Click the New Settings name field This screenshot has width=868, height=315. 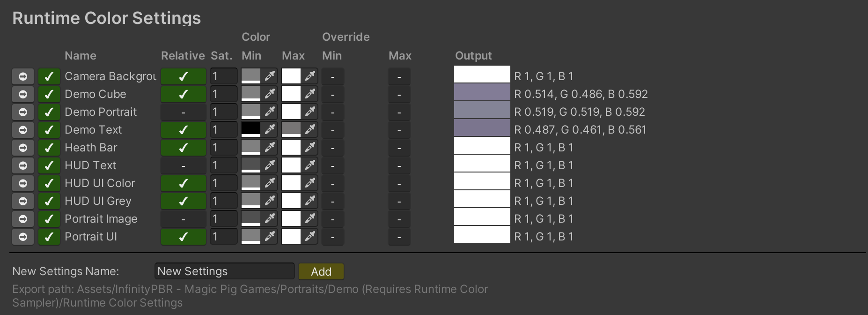click(x=224, y=271)
